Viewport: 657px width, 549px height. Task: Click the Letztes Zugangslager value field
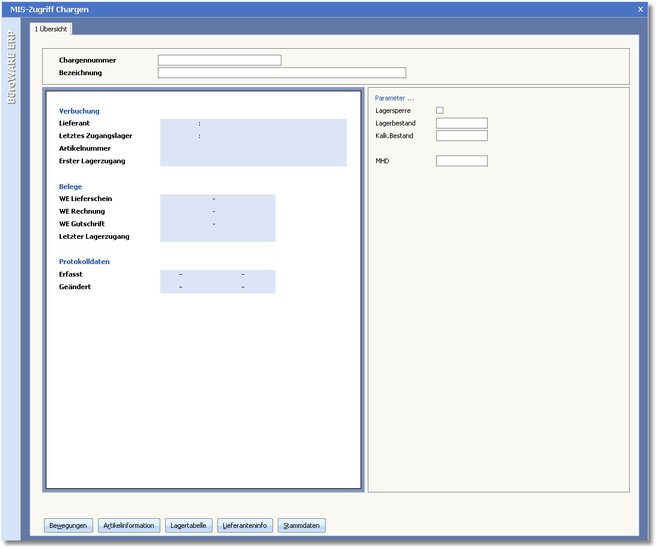(253, 136)
